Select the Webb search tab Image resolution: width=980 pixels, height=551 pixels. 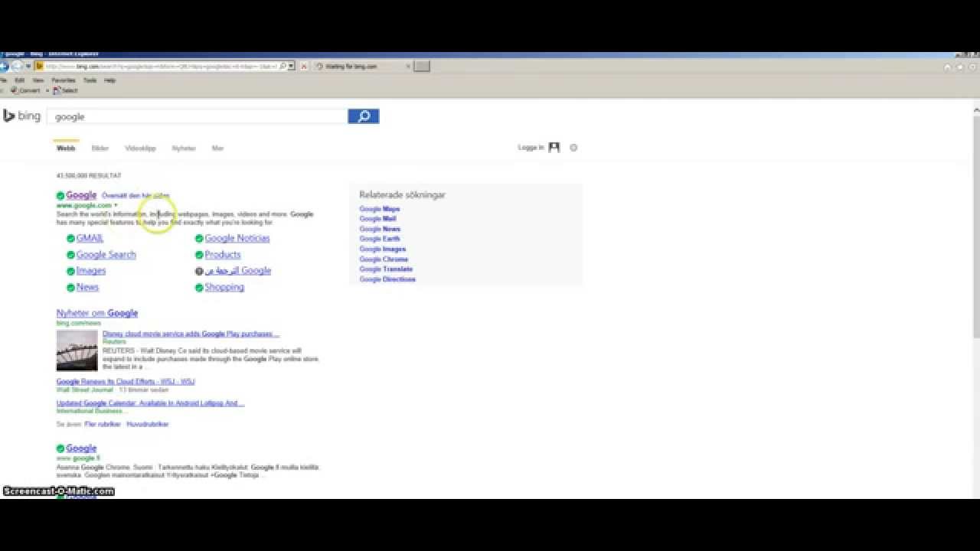pyautogui.click(x=66, y=148)
